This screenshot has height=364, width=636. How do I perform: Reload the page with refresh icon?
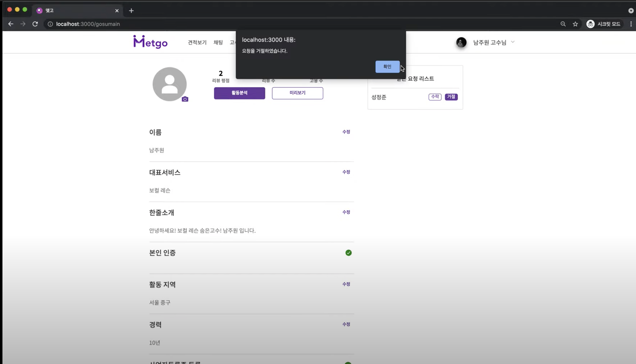[x=35, y=24]
